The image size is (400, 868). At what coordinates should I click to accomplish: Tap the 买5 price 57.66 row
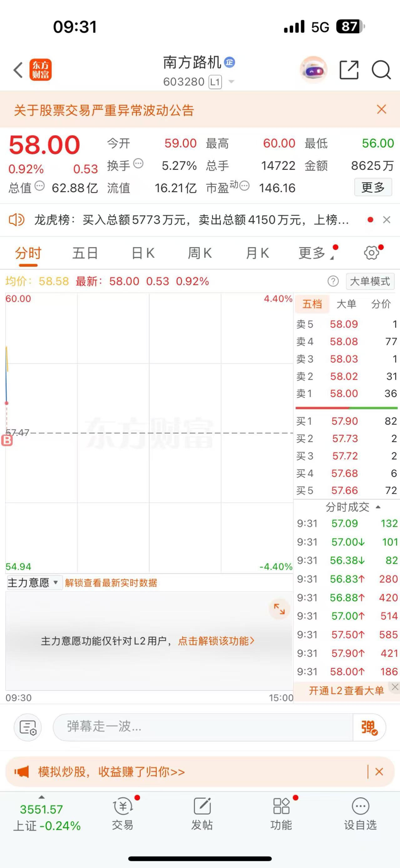click(x=347, y=490)
